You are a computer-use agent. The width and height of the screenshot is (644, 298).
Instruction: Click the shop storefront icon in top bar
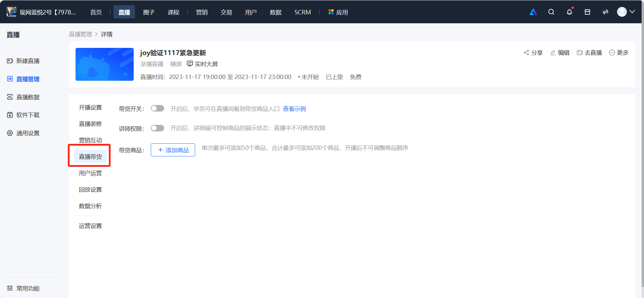tap(587, 12)
